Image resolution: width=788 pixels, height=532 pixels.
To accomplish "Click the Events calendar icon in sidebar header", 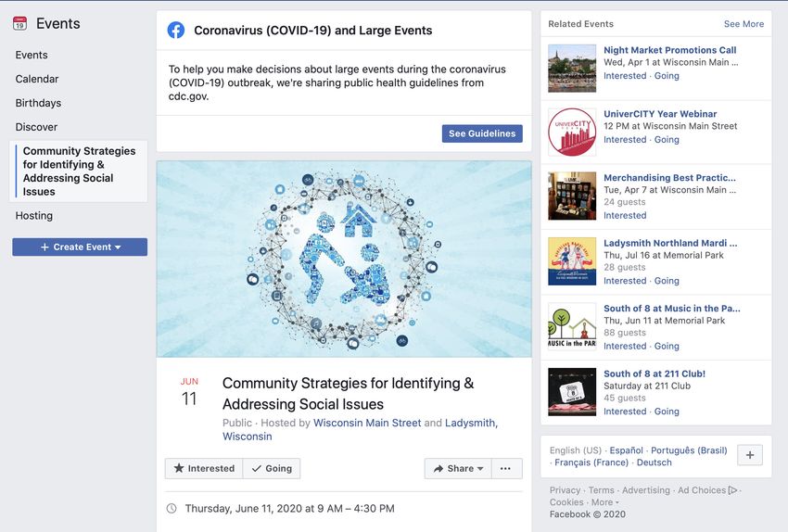I will point(19,23).
